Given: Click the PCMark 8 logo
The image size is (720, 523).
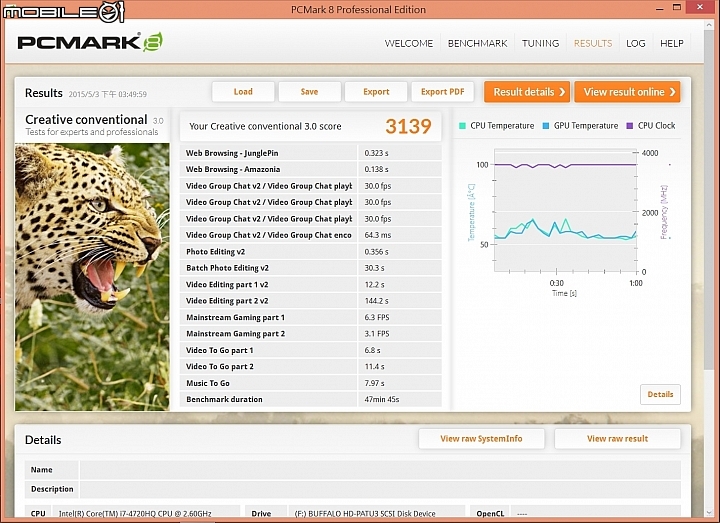Looking at the screenshot, I should tap(90, 42).
